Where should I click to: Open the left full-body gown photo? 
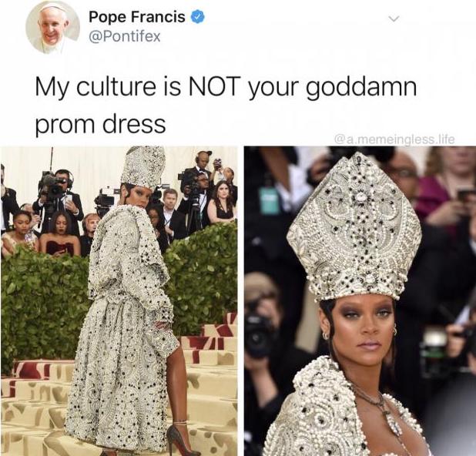119,301
